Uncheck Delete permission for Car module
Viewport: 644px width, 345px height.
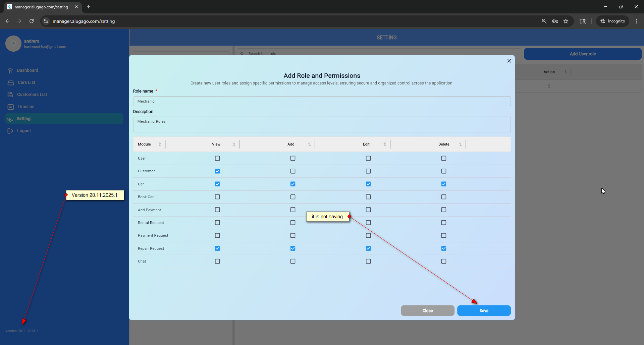click(x=444, y=184)
